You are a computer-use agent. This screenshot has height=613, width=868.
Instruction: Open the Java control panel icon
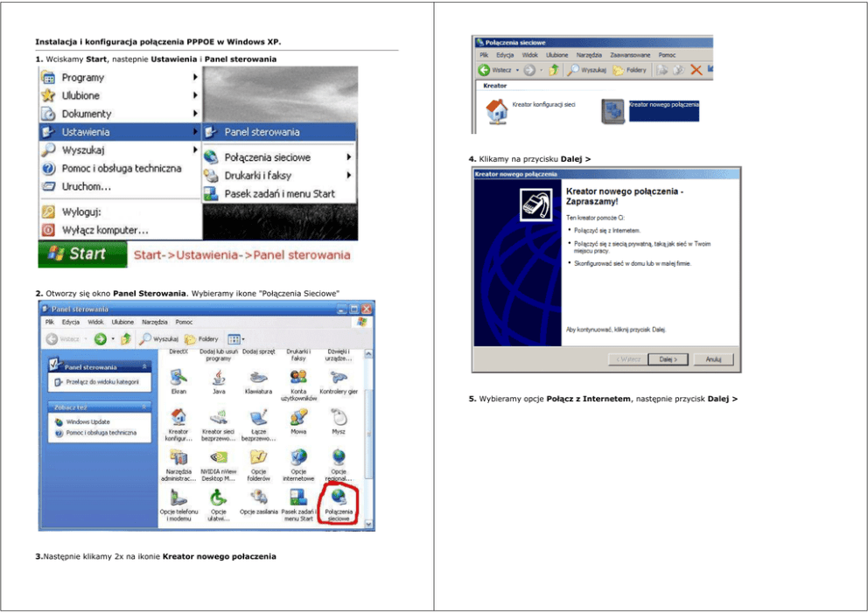click(218, 378)
